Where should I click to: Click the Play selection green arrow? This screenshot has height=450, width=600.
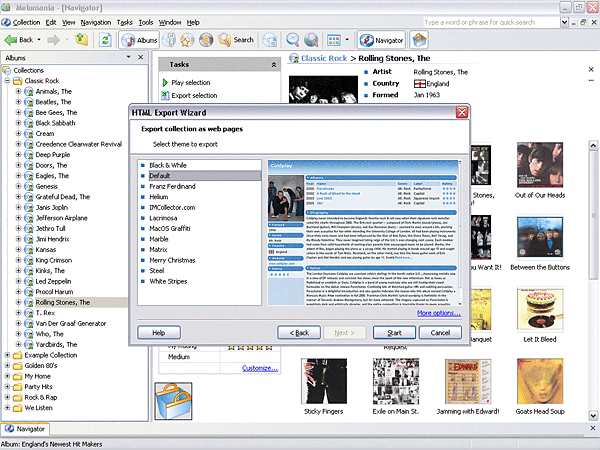165,83
